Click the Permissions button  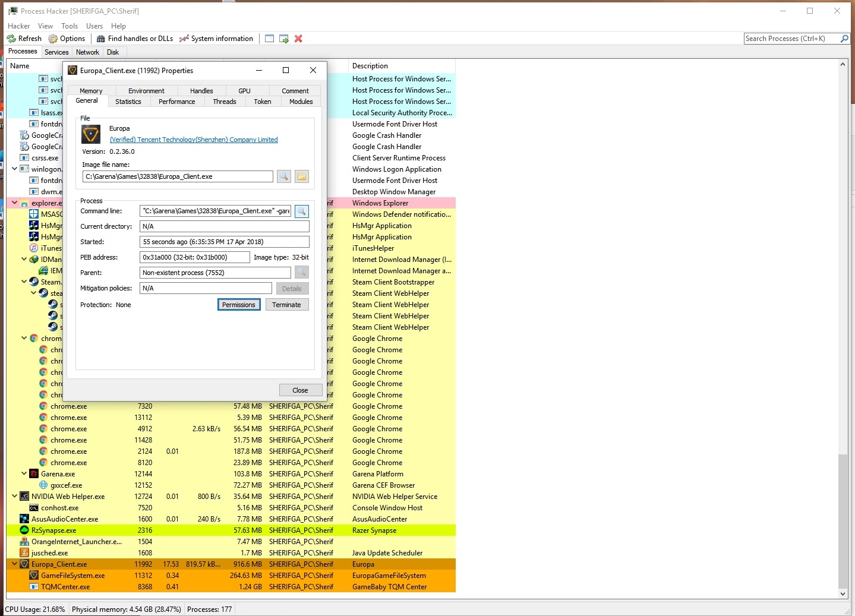pyautogui.click(x=239, y=305)
